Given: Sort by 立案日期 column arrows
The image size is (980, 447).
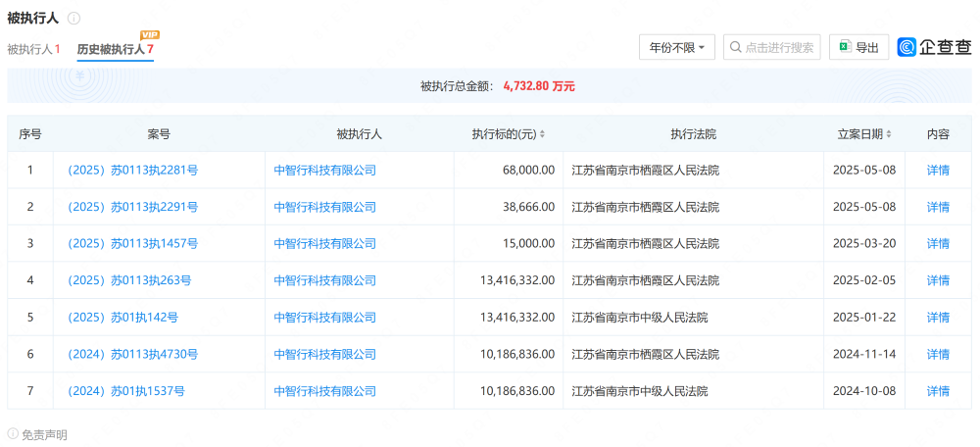Looking at the screenshot, I should tap(890, 134).
